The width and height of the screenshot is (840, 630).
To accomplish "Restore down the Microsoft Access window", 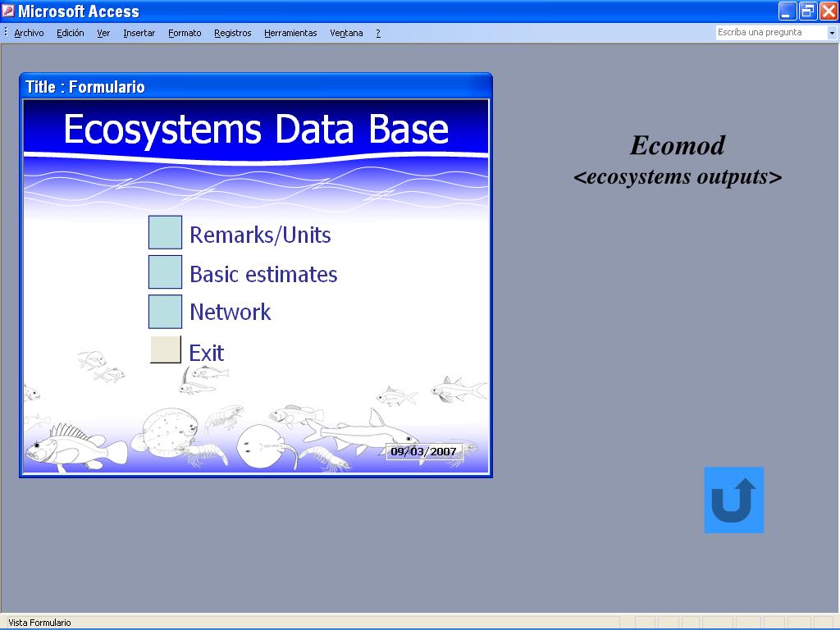I will tap(808, 11).
